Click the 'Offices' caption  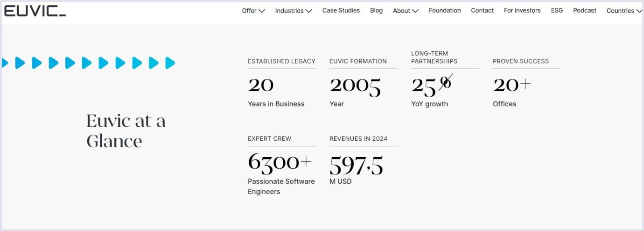coord(504,104)
